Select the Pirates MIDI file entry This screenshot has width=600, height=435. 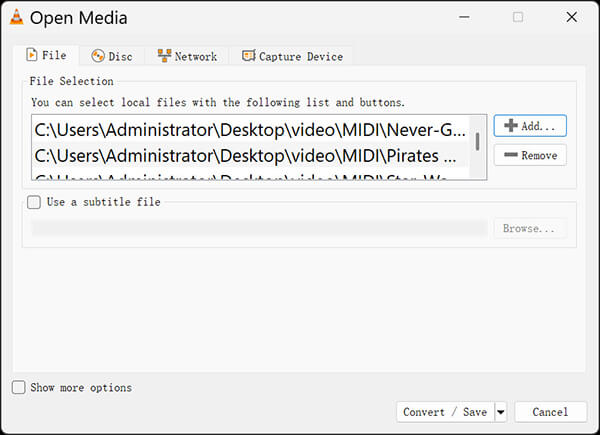click(x=251, y=156)
